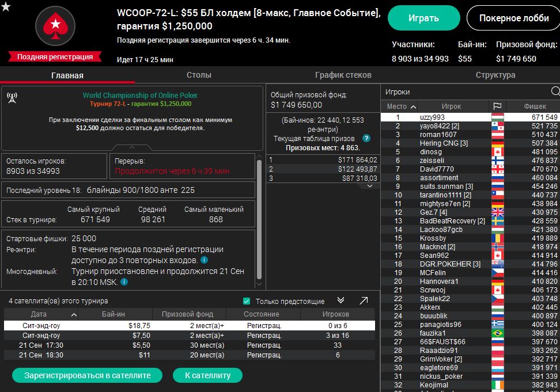Click the UK flag beside Gez.7
560x392 pixels.
click(x=498, y=212)
